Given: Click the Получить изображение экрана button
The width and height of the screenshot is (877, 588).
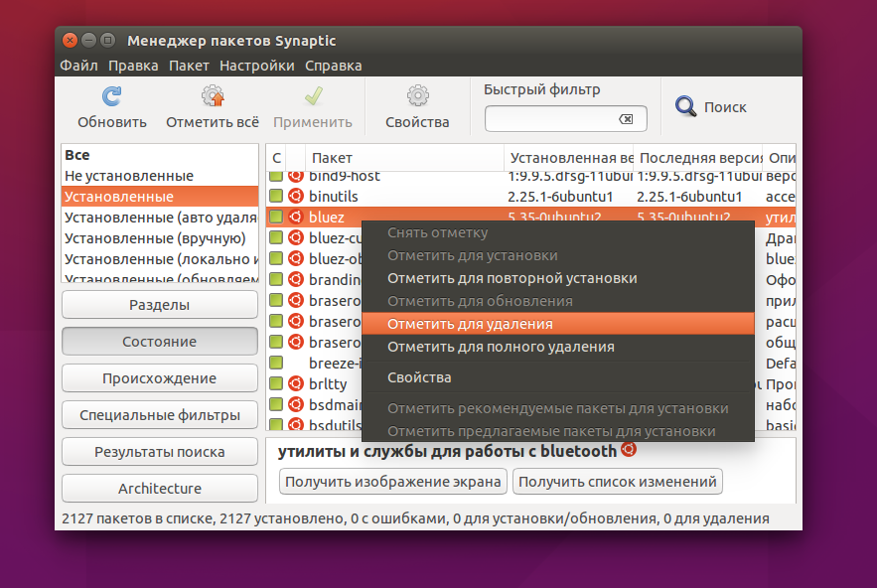Looking at the screenshot, I should [392, 482].
